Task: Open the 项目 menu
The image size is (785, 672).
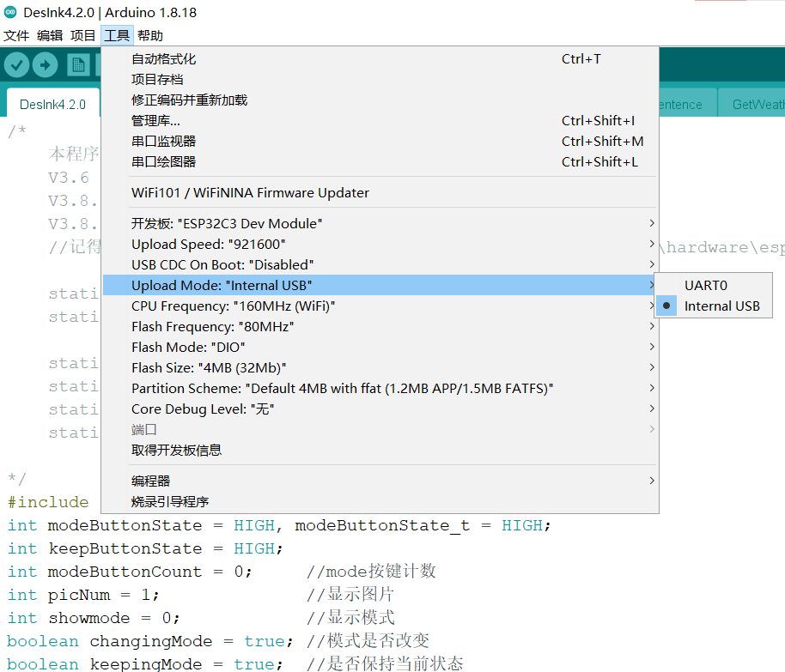Action: coord(82,35)
